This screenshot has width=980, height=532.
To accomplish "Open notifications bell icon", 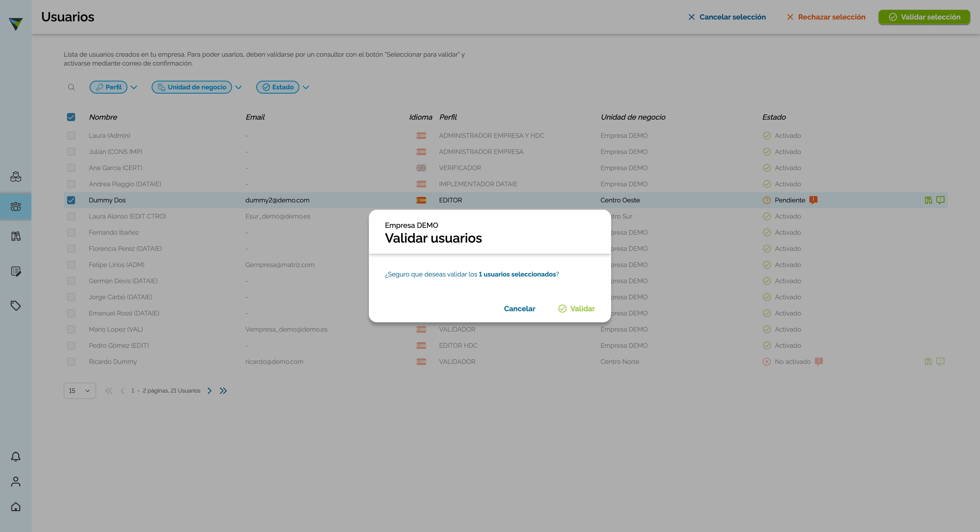I will point(16,456).
